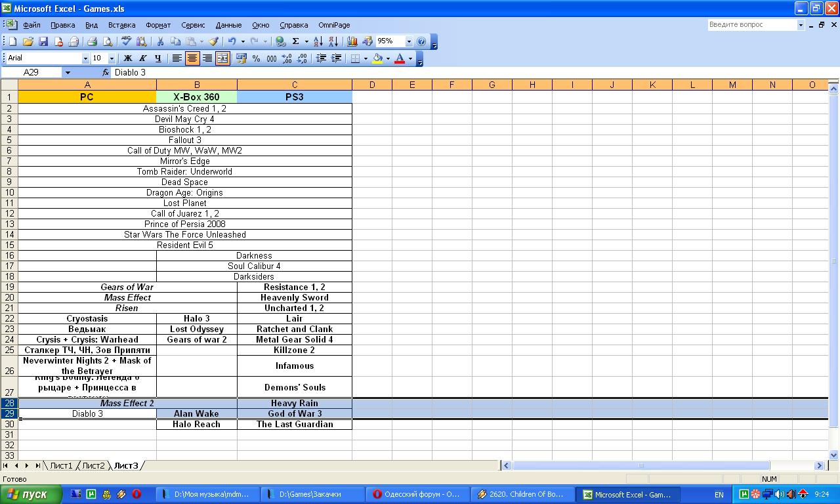Screen dimensions: 840x504
Task: Click the пуск Start button
Action: (x=31, y=494)
